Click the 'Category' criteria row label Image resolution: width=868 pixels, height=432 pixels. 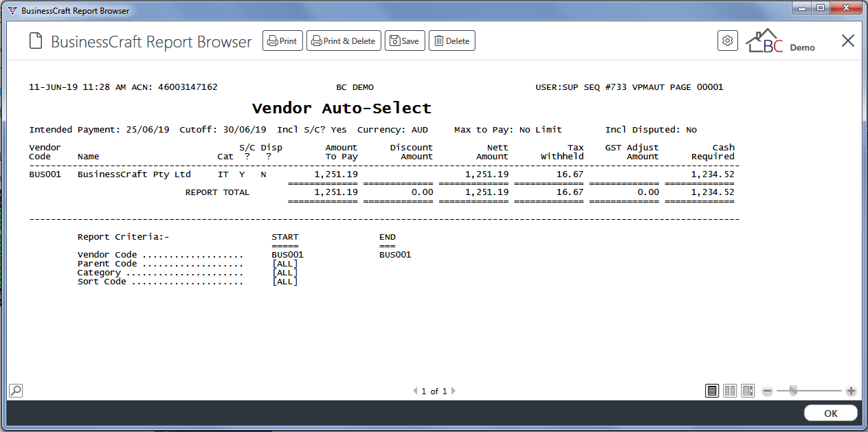99,273
